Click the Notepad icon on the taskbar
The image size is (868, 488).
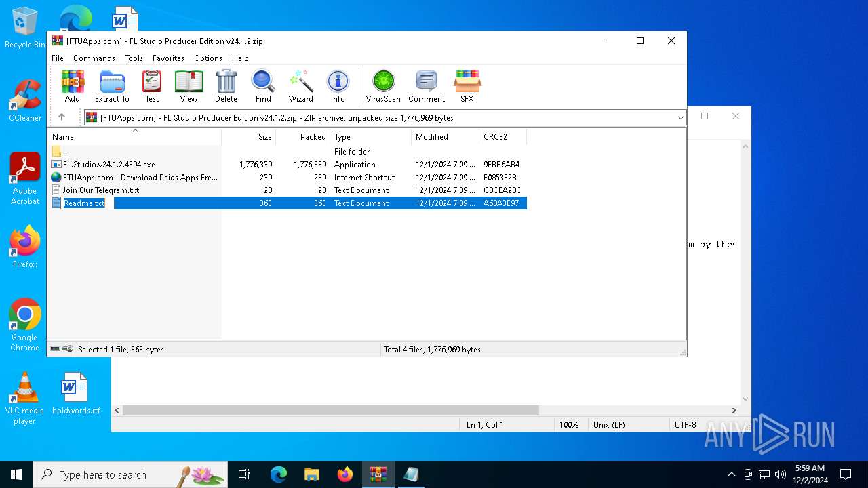pyautogui.click(x=412, y=474)
